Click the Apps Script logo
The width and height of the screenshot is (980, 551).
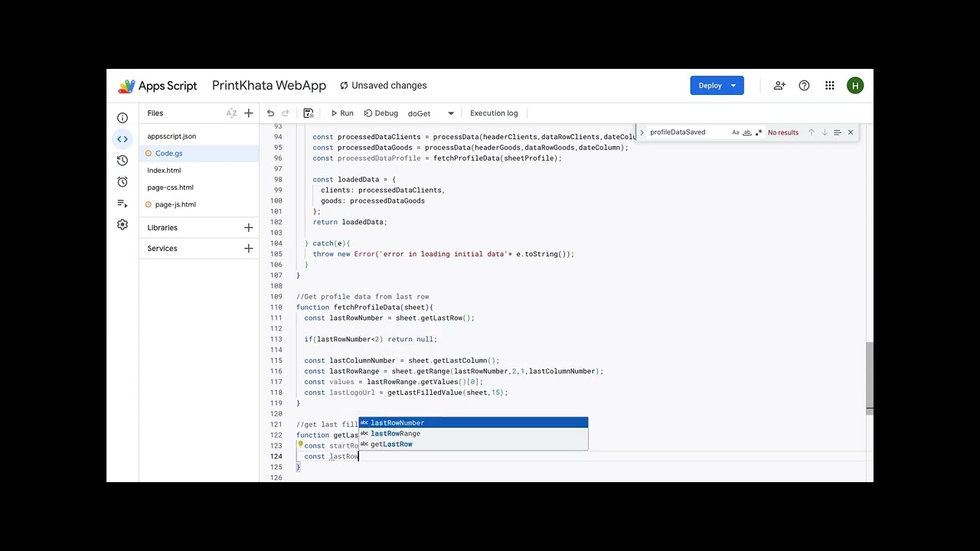[x=158, y=86]
